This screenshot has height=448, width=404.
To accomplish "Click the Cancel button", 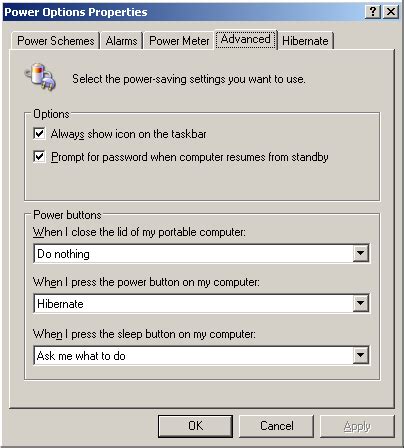I will 276,426.
